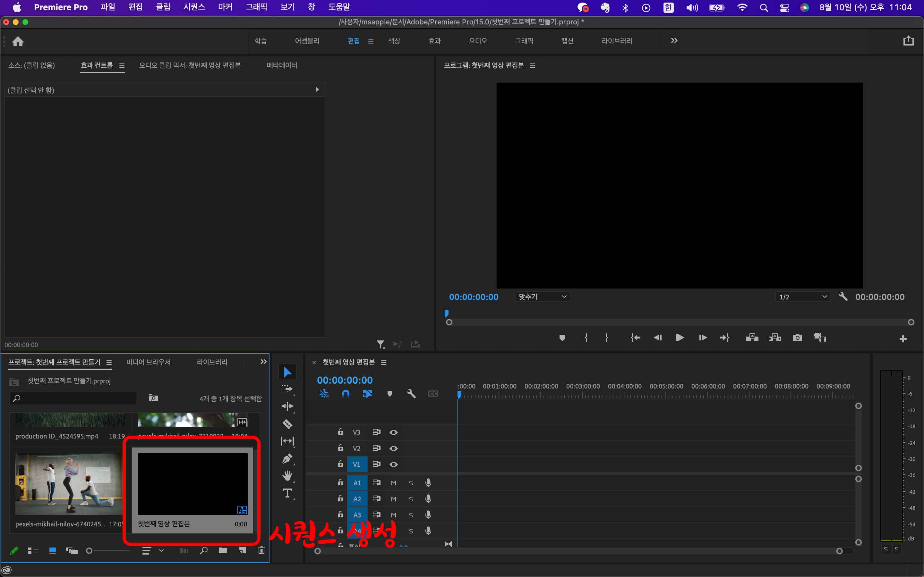The width and height of the screenshot is (924, 577).
Task: Select the Razor tool
Action: (x=287, y=424)
